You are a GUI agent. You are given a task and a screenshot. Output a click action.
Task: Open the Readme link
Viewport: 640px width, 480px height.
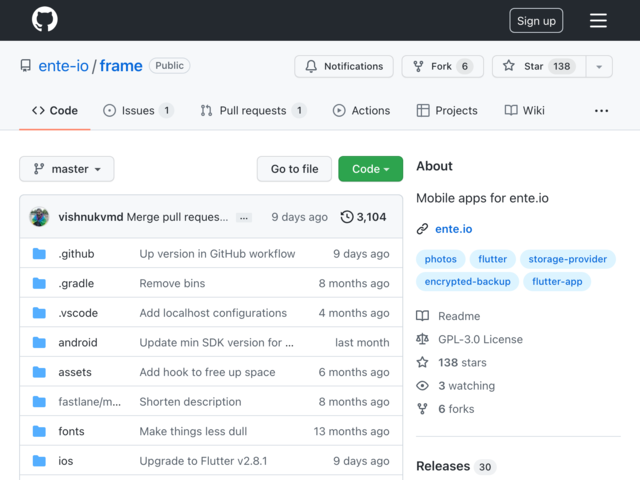coord(448,316)
